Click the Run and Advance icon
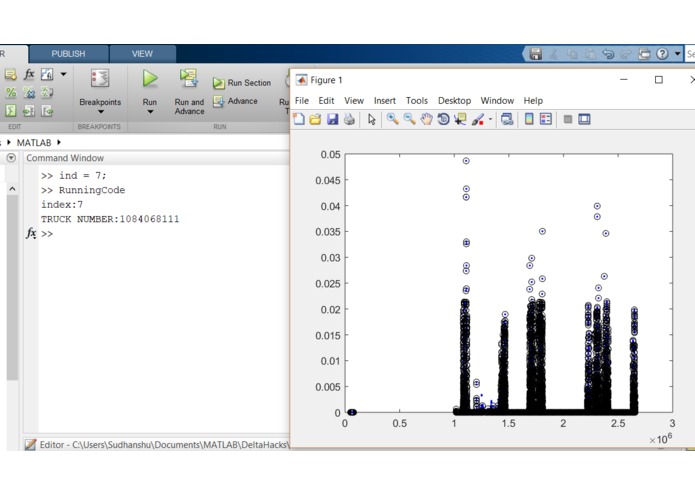The height and width of the screenshot is (494, 695). coord(189,78)
